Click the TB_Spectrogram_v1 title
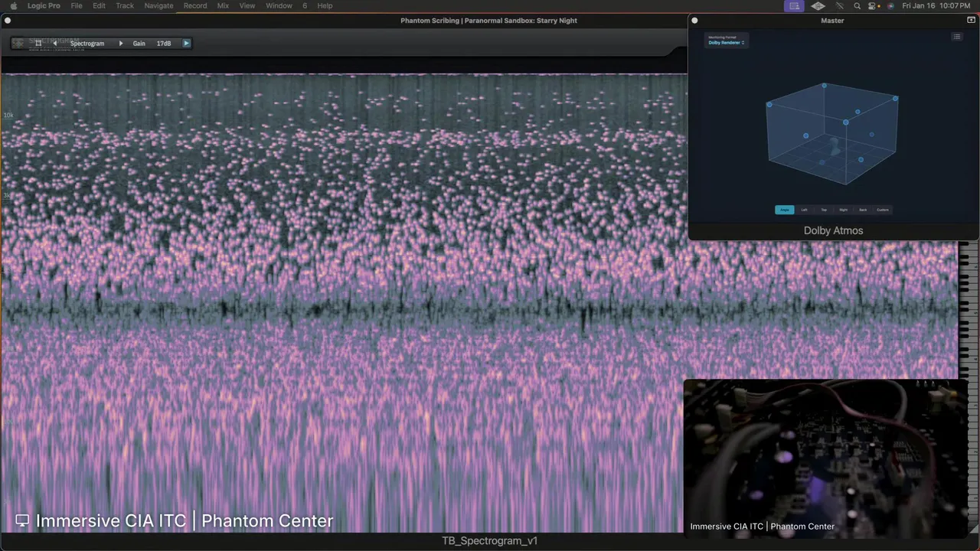The image size is (980, 551). point(490,541)
